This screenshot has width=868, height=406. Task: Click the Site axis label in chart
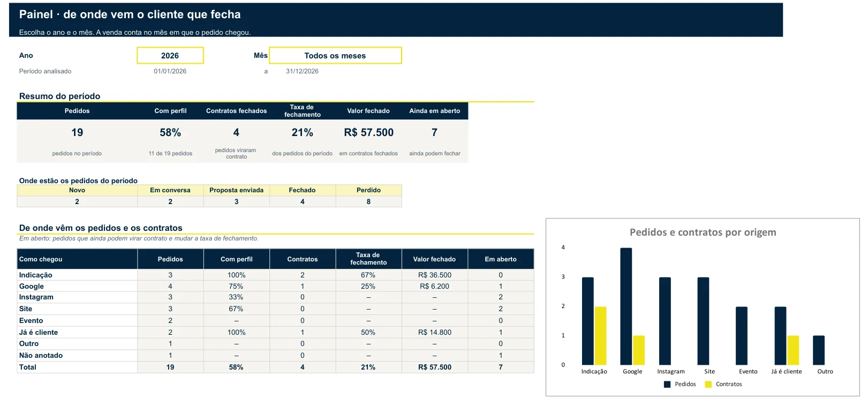(x=710, y=372)
